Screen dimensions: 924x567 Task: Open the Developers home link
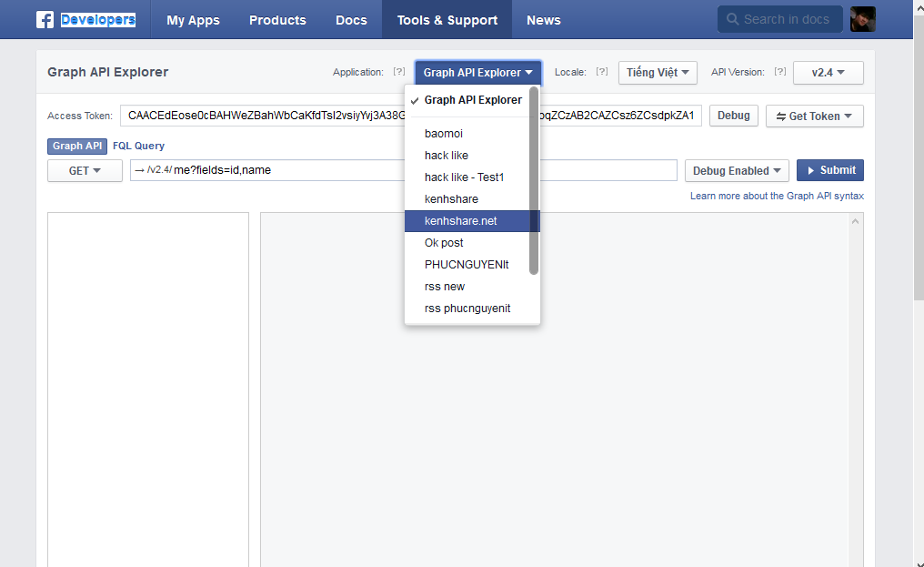pos(98,19)
